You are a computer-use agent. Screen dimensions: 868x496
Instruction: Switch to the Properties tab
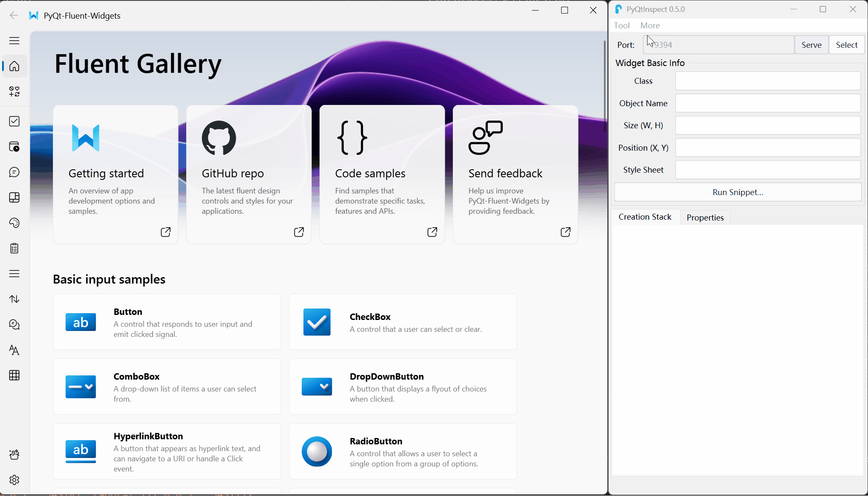(705, 218)
